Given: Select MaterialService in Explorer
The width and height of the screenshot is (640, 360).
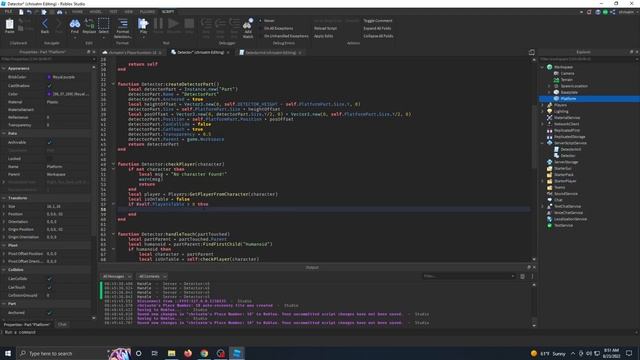Looking at the screenshot, I should 567,118.
